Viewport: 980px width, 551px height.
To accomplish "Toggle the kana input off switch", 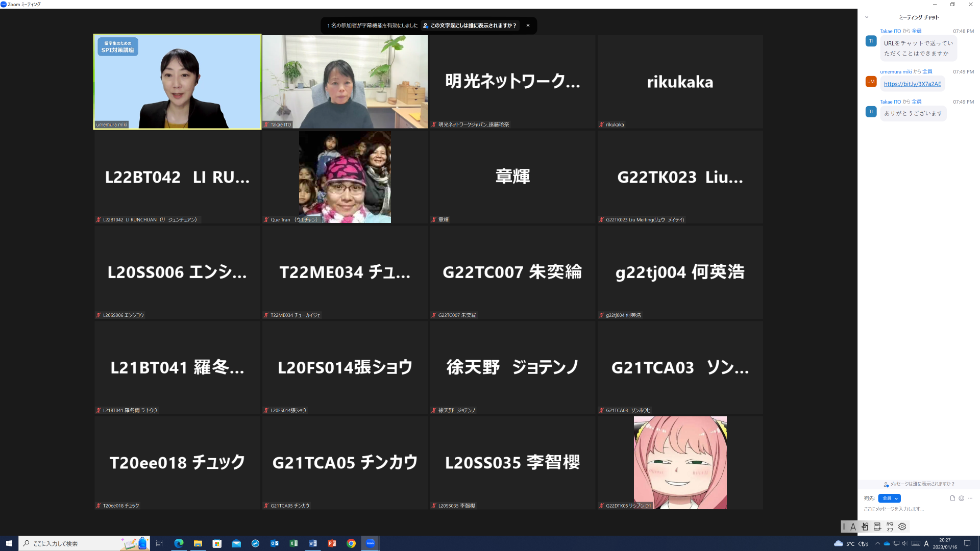I will 890,527.
